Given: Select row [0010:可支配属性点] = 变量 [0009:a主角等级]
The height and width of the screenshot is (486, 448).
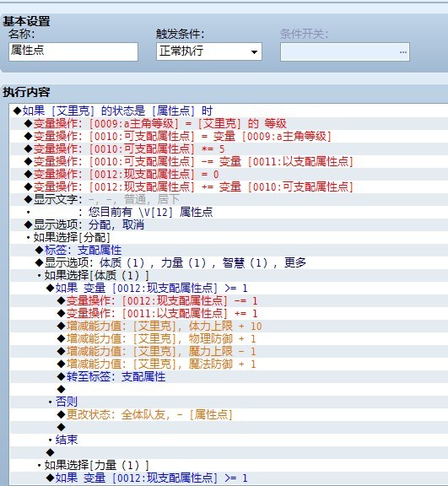Looking at the screenshot, I should click(x=229, y=136).
